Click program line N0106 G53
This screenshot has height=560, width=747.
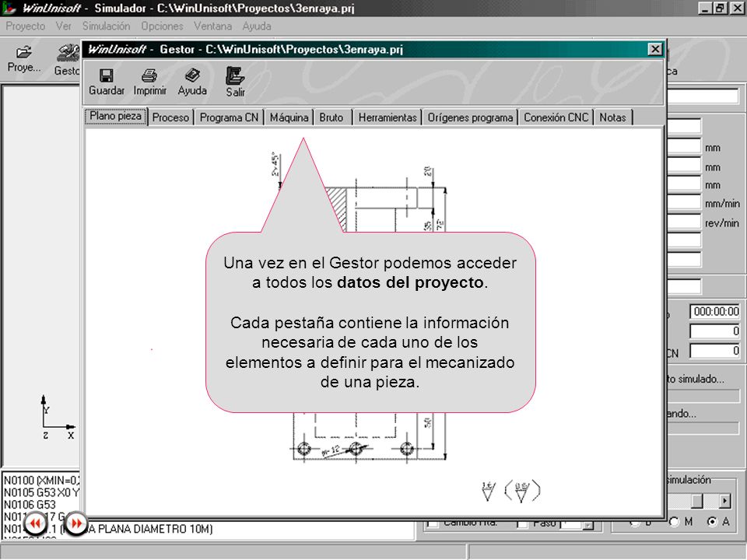pos(30,505)
